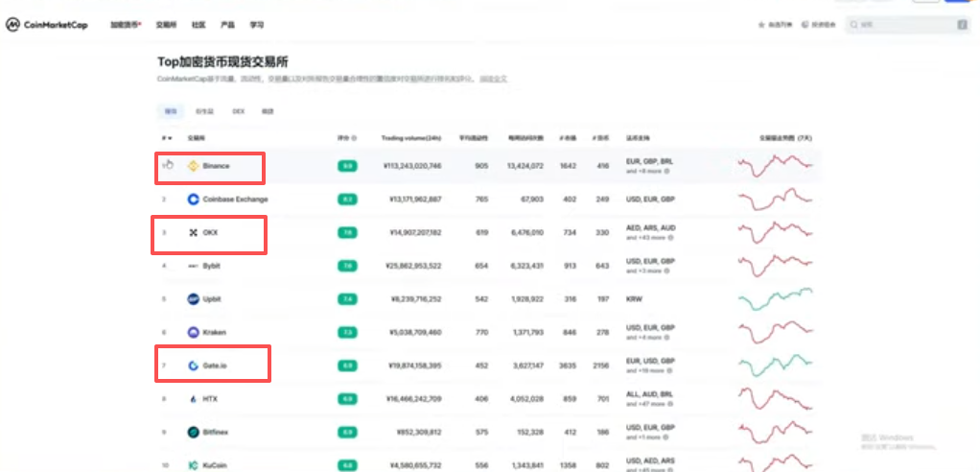Open the 交易所 navigation menu
The width and height of the screenshot is (980, 472).
click(x=166, y=25)
